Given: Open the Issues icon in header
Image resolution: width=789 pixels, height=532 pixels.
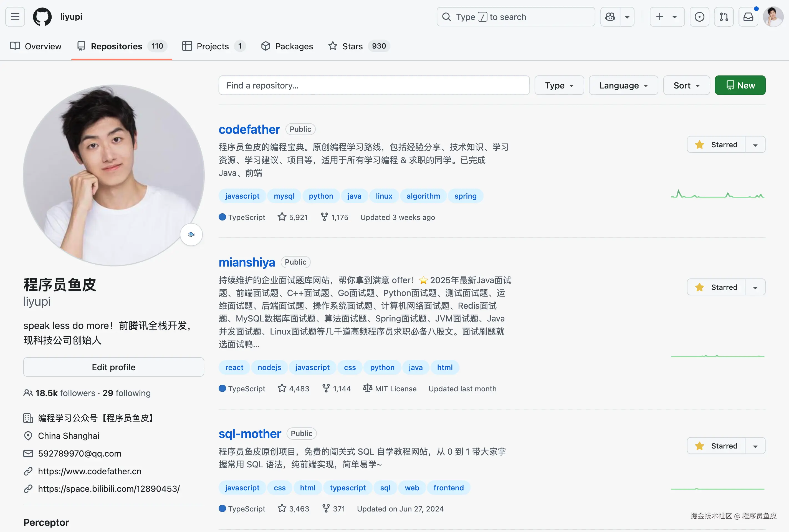Looking at the screenshot, I should pyautogui.click(x=699, y=17).
